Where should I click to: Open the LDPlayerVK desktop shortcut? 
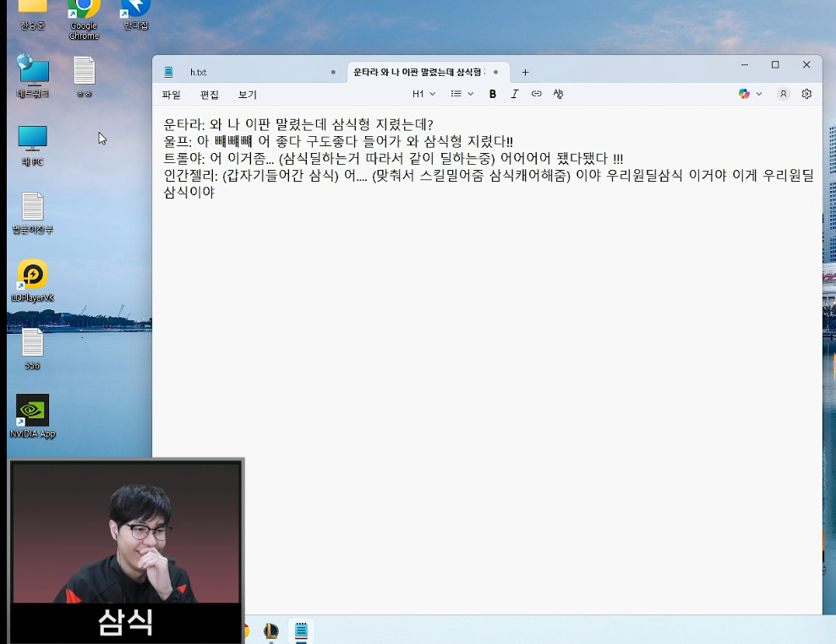tap(32, 276)
